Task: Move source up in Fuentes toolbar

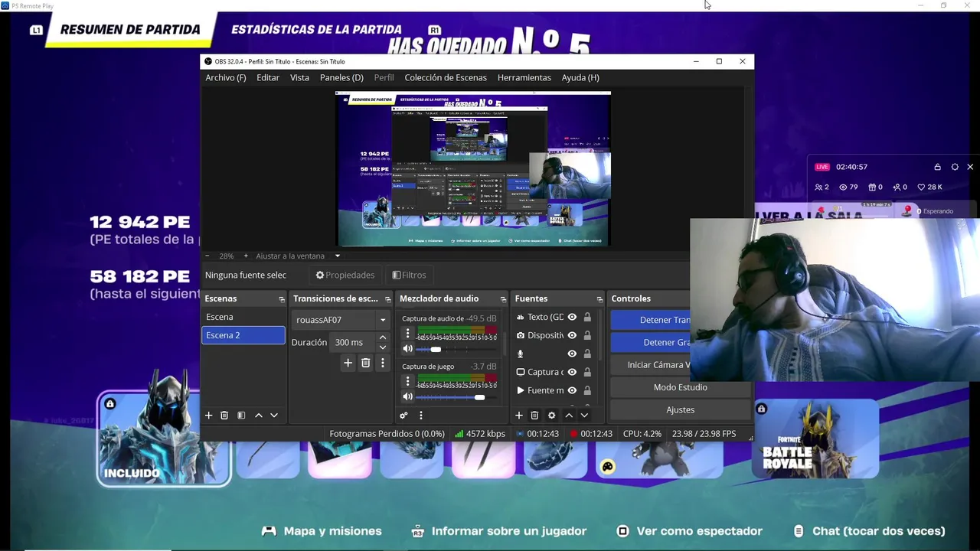Action: (569, 415)
